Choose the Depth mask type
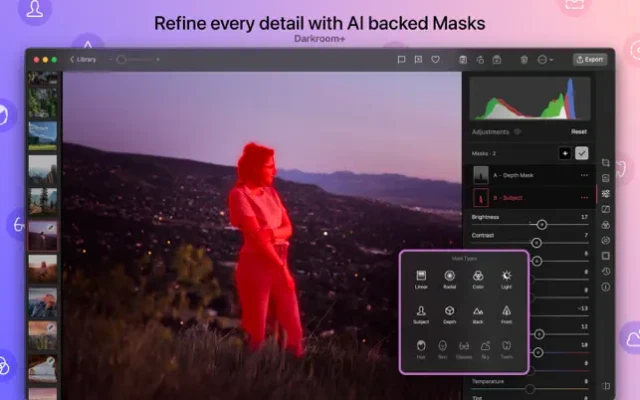This screenshot has height=400, width=640. tap(449, 315)
